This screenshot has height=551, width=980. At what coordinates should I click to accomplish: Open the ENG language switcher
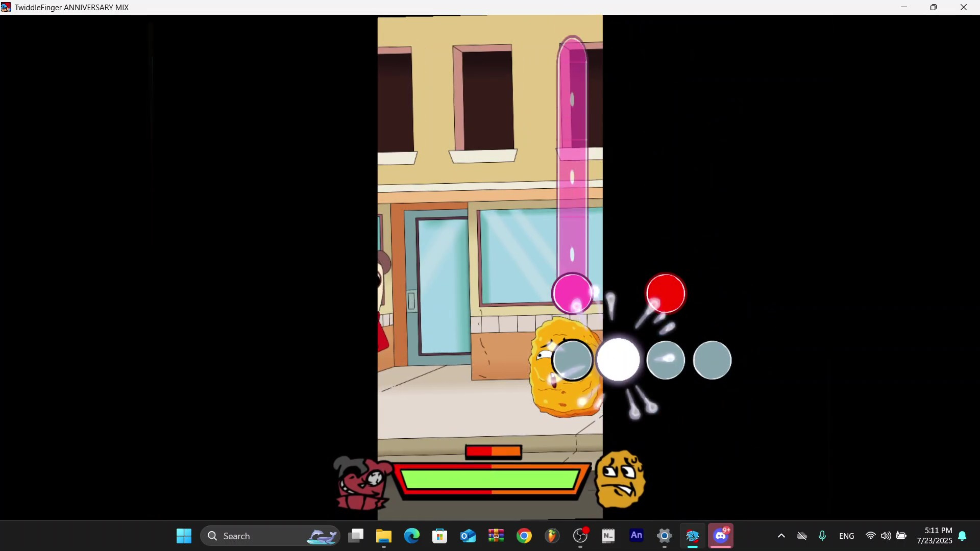tap(846, 536)
